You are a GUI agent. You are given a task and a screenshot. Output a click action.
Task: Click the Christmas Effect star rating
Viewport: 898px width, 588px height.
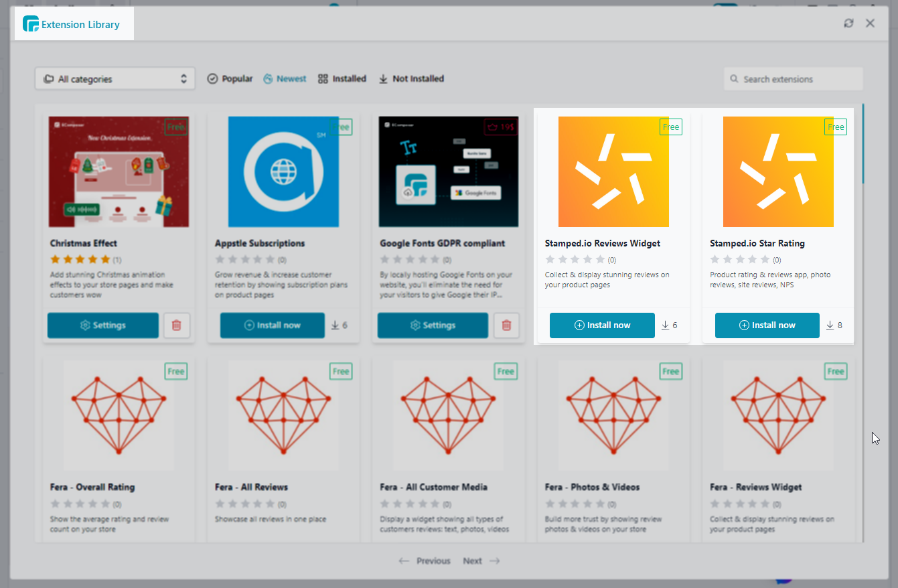(x=80, y=259)
